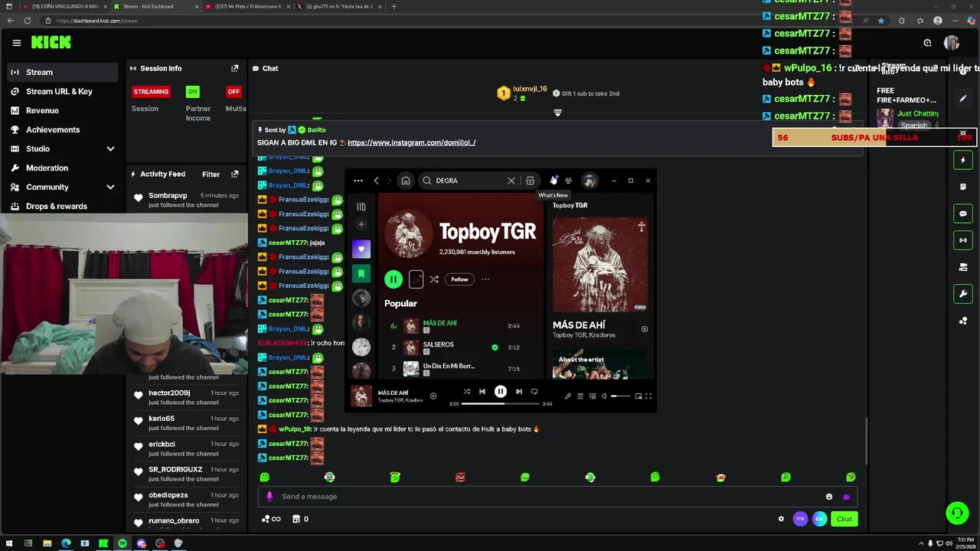Expand the Studio submenu chevron

[x=110, y=148]
